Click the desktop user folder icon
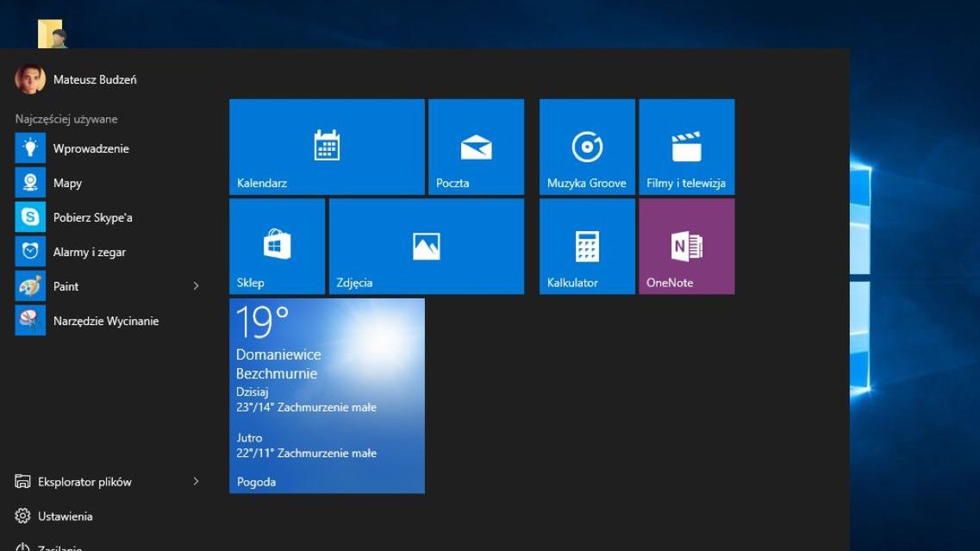The width and height of the screenshot is (980, 551). click(x=53, y=34)
